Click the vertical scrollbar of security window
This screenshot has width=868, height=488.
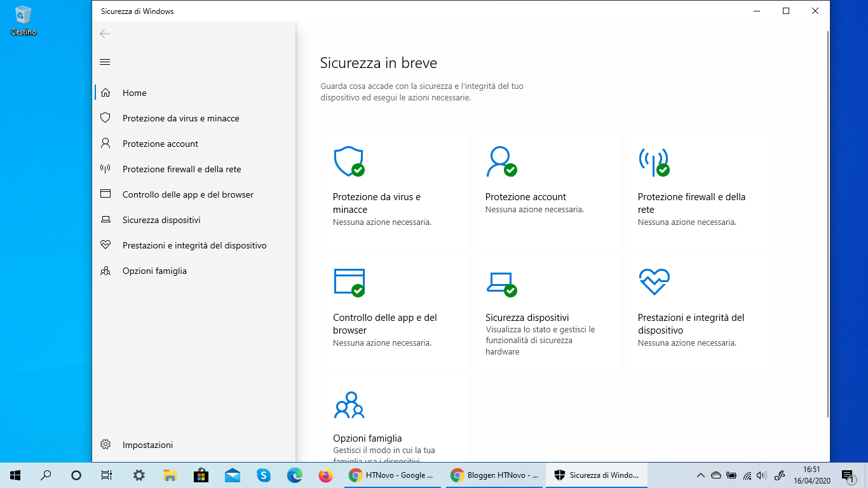[827, 224]
